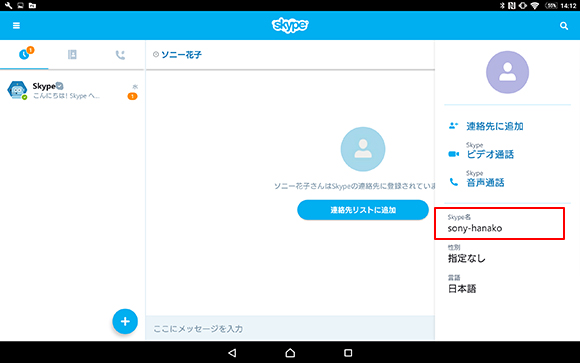Switch to the calls tab
Image resolution: width=580 pixels, height=363 pixels.
[x=120, y=55]
